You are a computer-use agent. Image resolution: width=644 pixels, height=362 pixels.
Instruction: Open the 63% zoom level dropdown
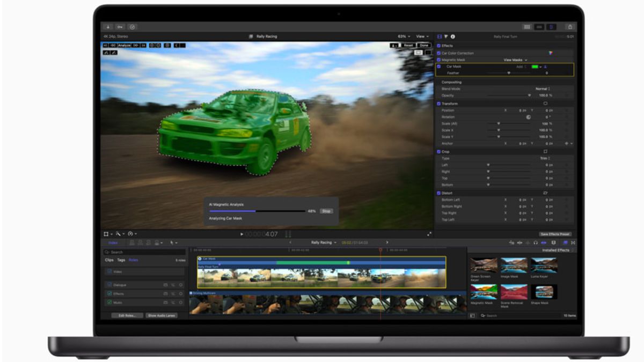(404, 36)
